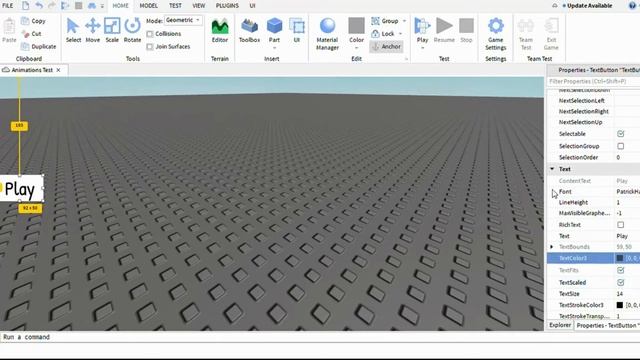Click Update Available notice

point(587,6)
